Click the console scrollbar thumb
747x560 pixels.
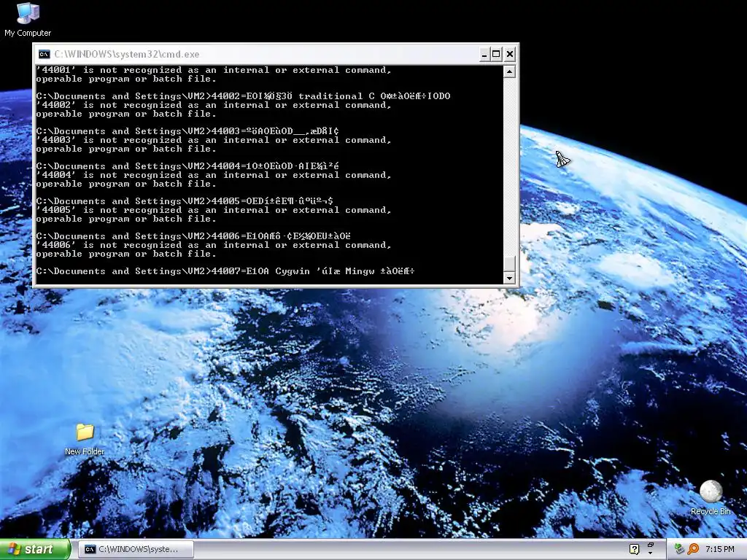[x=509, y=264]
